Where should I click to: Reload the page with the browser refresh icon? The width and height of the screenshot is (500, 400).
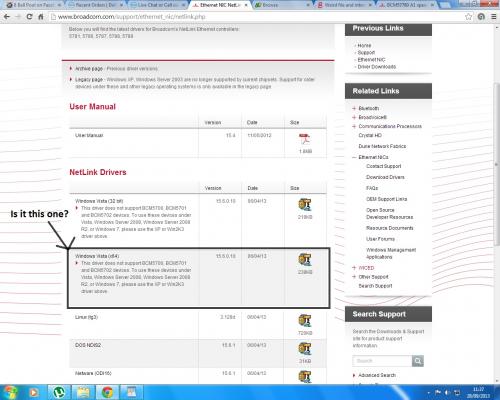[29, 17]
